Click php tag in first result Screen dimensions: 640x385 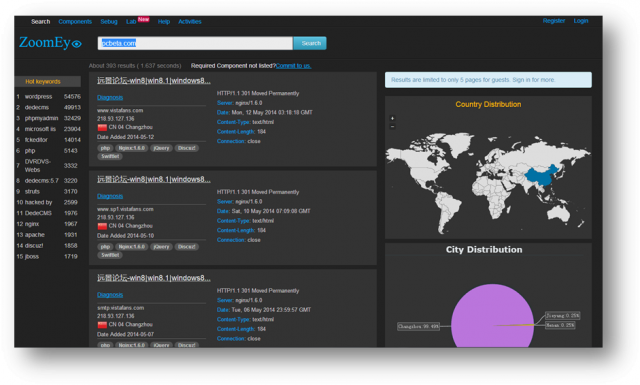coord(105,148)
